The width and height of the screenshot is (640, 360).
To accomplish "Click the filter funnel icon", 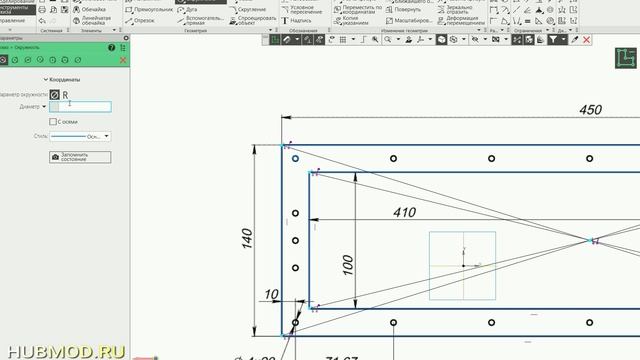I will click(x=553, y=40).
